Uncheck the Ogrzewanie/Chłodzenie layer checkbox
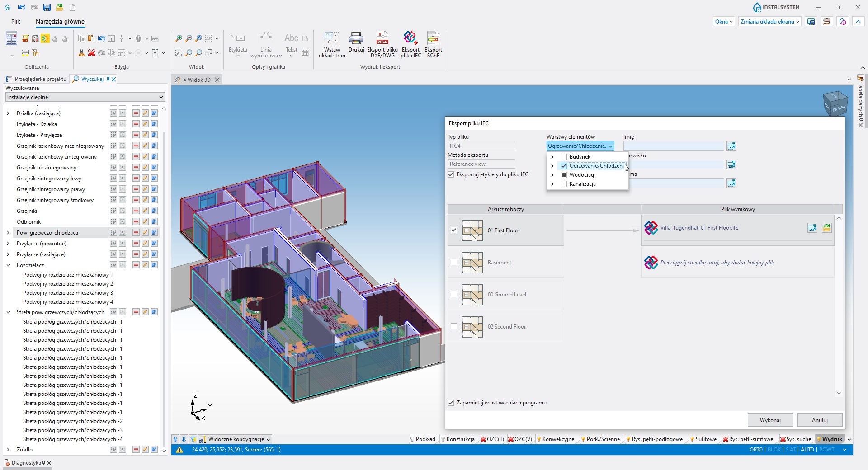 564,166
